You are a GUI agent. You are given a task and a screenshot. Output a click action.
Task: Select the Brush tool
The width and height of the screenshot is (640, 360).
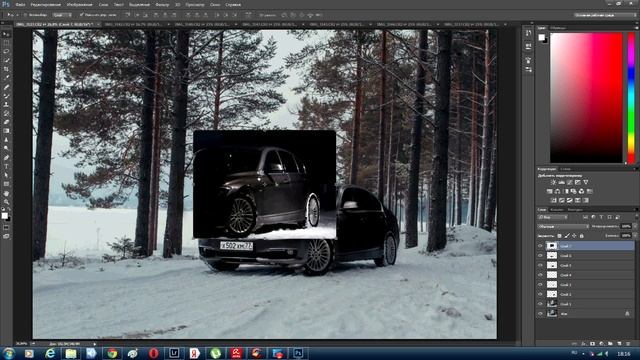pyautogui.click(x=6, y=96)
